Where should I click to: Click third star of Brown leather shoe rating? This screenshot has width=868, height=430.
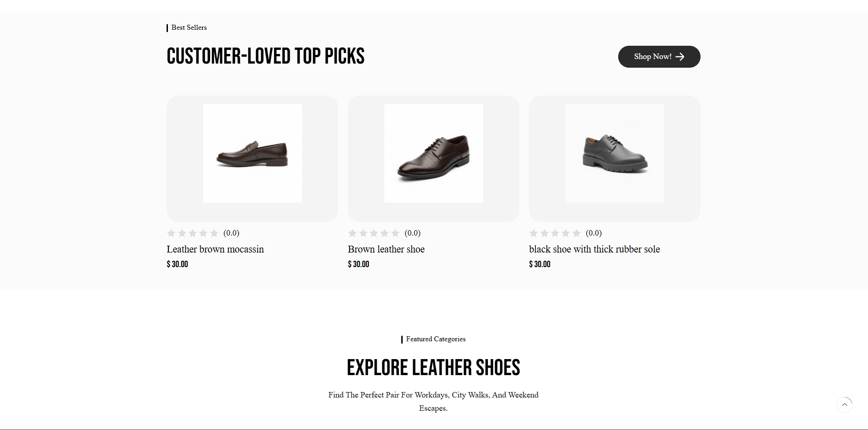pyautogui.click(x=374, y=233)
